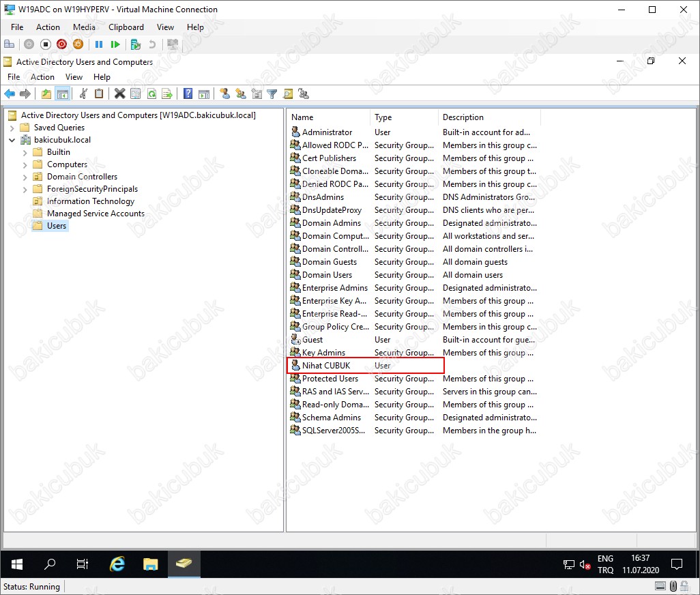Open the notification center icon
This screenshot has height=595, width=700.
pyautogui.click(x=677, y=565)
